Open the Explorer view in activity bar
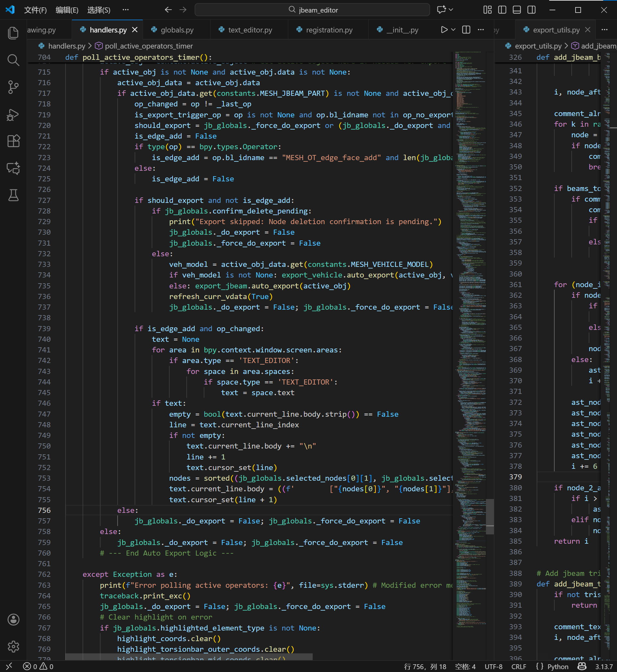 click(13, 33)
